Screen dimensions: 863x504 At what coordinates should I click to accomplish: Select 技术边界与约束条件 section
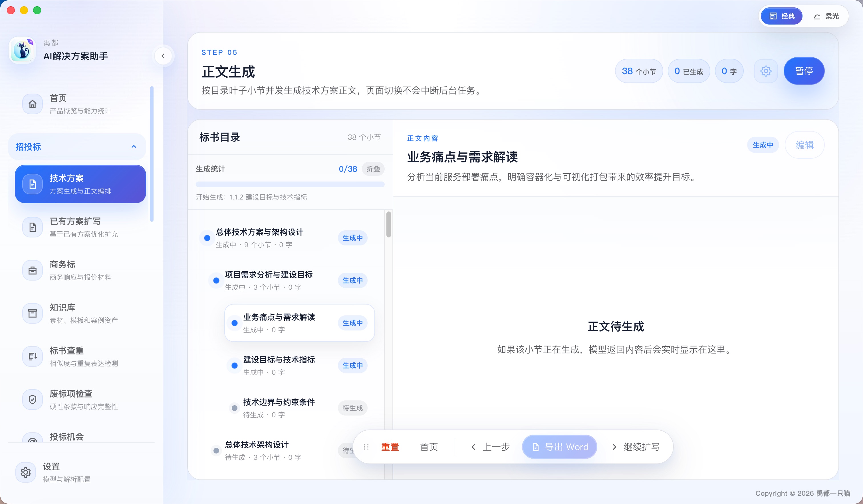(x=299, y=408)
